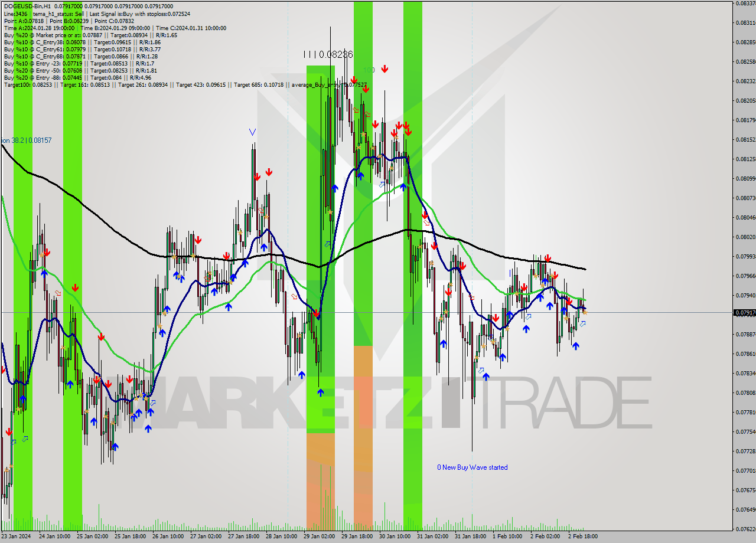Click the current price tag 0.07917 on axis
The height and width of the screenshot is (543, 756).
pos(745,312)
